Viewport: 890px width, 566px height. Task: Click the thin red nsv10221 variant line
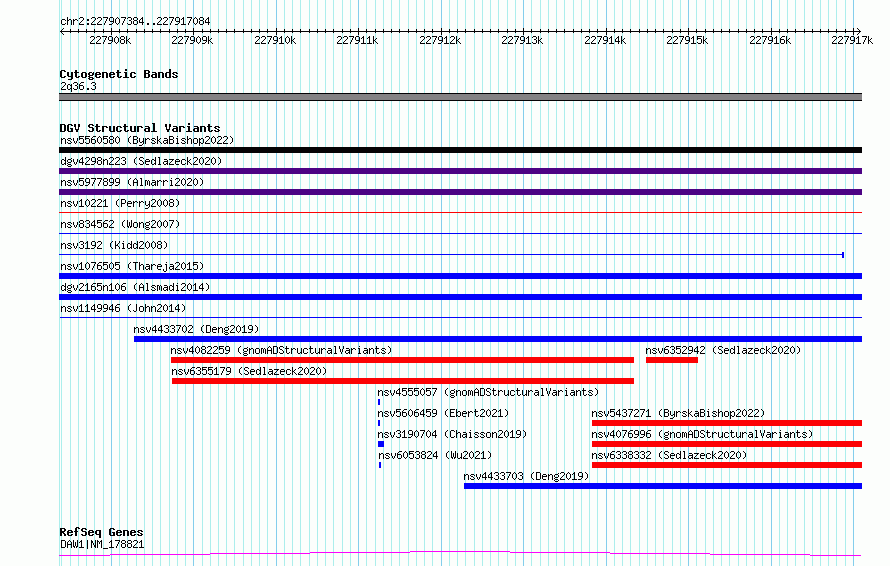click(x=460, y=213)
